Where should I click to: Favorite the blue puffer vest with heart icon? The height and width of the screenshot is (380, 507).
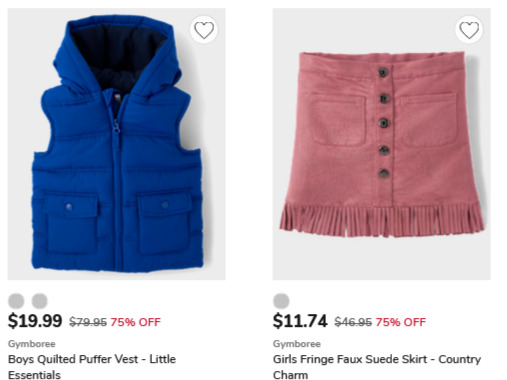coord(204,30)
